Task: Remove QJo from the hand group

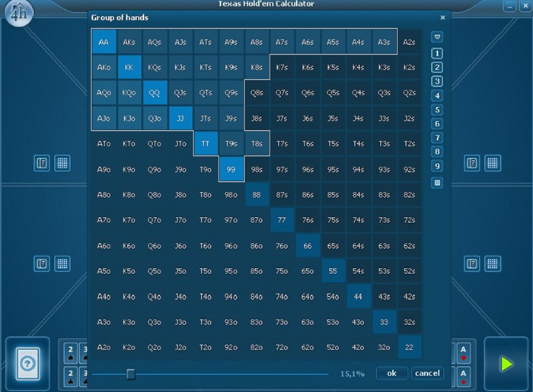Action: click(155, 118)
